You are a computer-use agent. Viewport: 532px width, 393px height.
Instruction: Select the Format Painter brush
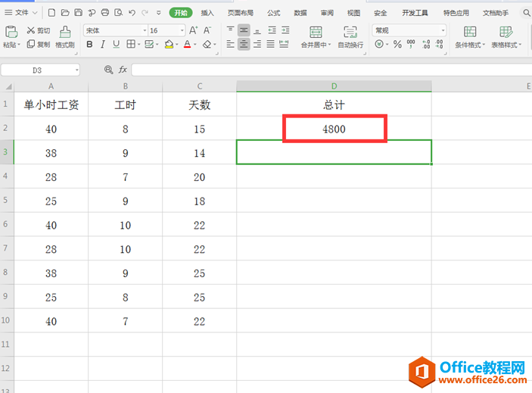(x=65, y=37)
